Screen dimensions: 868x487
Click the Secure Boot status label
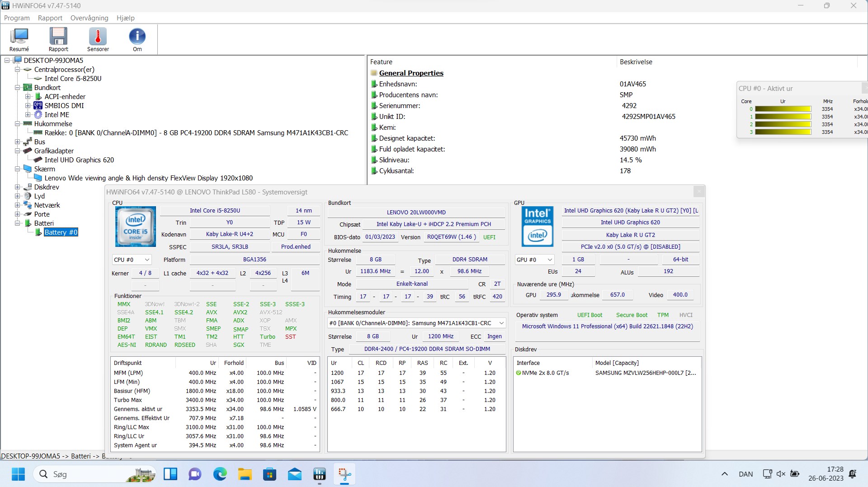click(632, 315)
